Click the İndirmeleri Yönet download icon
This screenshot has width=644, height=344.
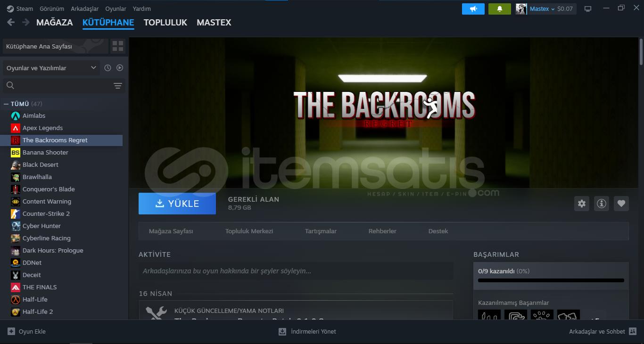282,331
